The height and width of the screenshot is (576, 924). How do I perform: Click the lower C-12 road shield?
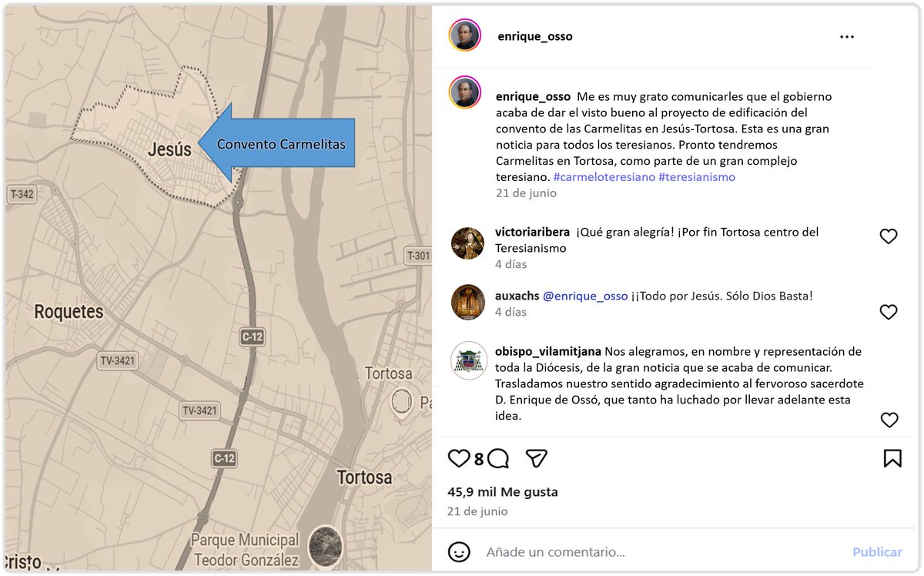click(x=224, y=459)
